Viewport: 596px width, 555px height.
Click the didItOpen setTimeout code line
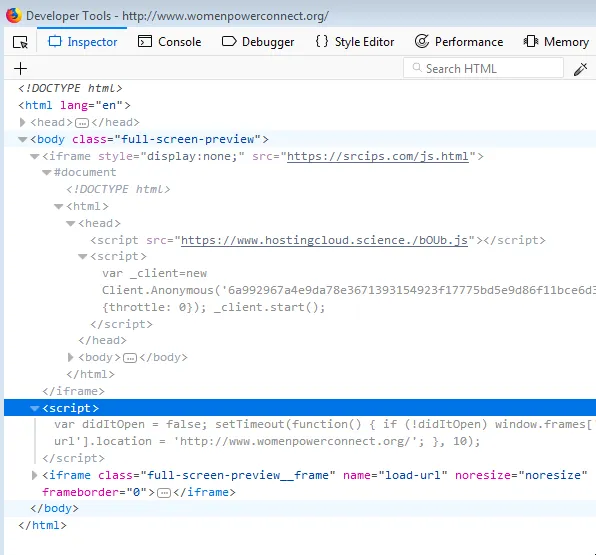click(325, 424)
